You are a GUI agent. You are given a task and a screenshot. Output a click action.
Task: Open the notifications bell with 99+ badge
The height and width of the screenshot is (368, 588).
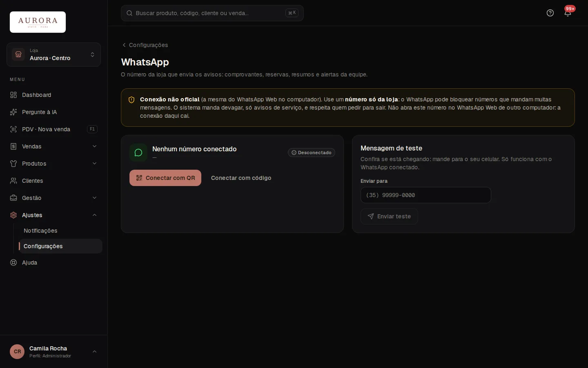point(568,13)
